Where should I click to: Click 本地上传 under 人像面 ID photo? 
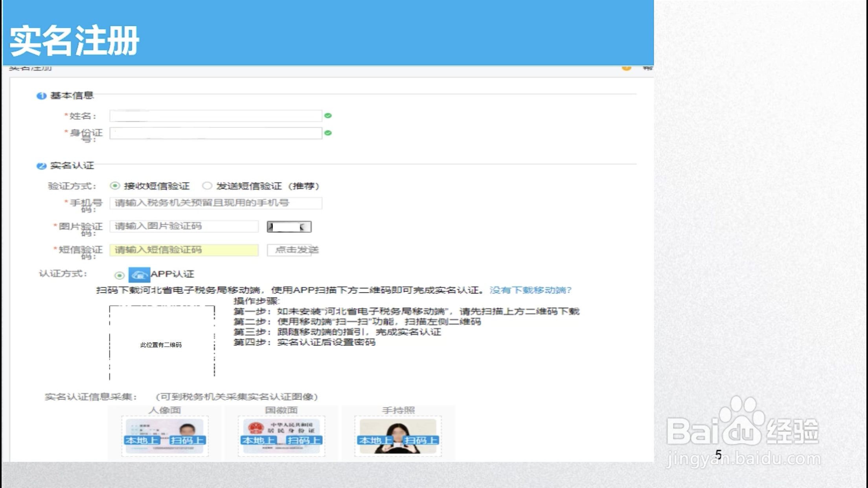[142, 440]
